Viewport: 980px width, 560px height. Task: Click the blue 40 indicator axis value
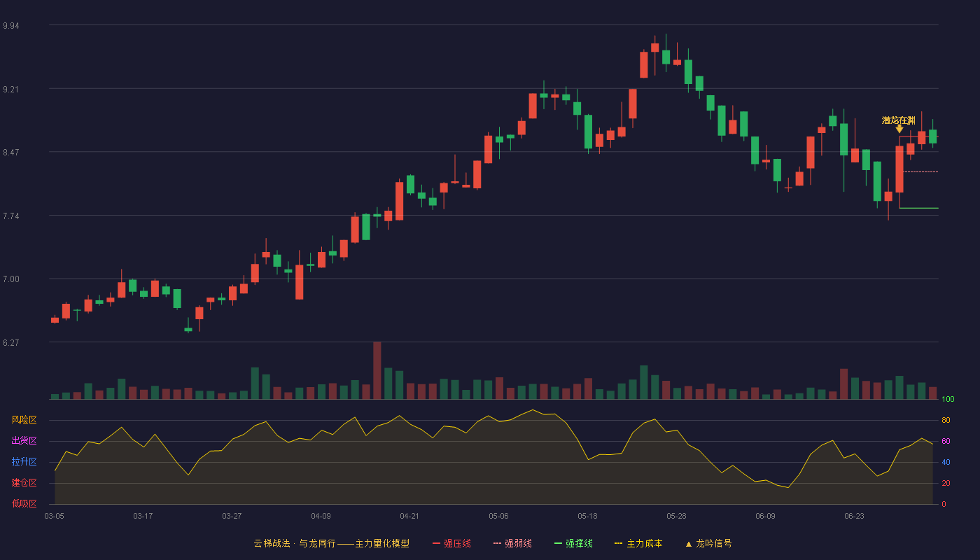(946, 462)
